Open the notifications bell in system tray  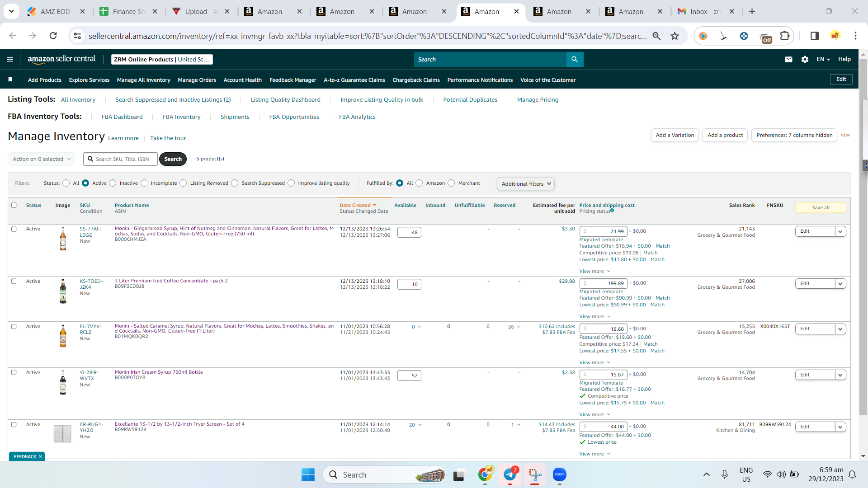click(x=852, y=474)
